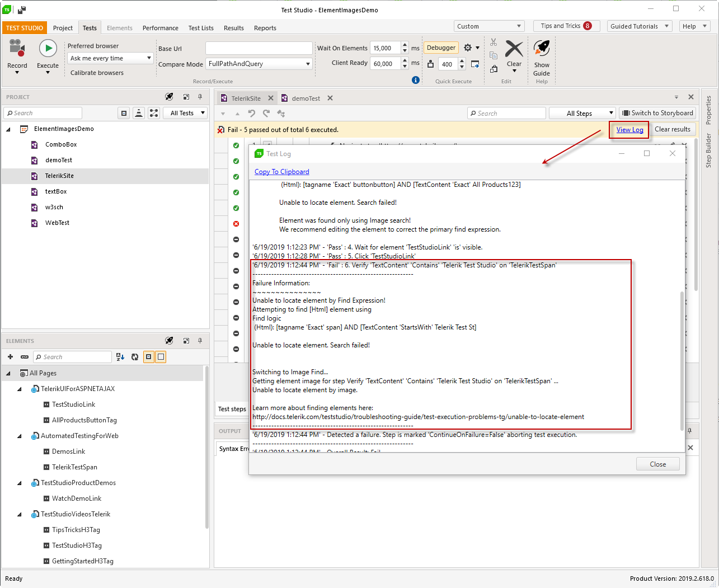Click the window arrow icon beside 400 ms
719x588 pixels.
click(x=475, y=64)
